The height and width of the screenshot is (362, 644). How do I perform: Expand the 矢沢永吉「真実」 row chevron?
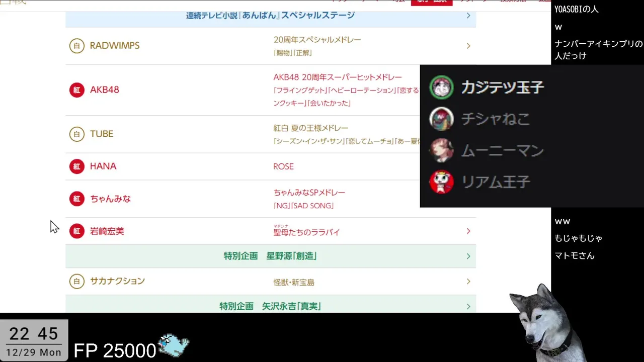[468, 307]
